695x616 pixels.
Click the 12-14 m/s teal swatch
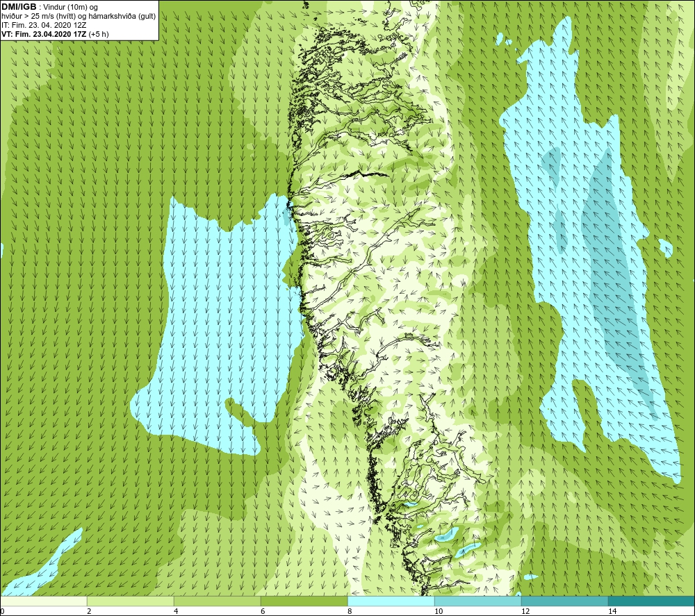click(564, 601)
